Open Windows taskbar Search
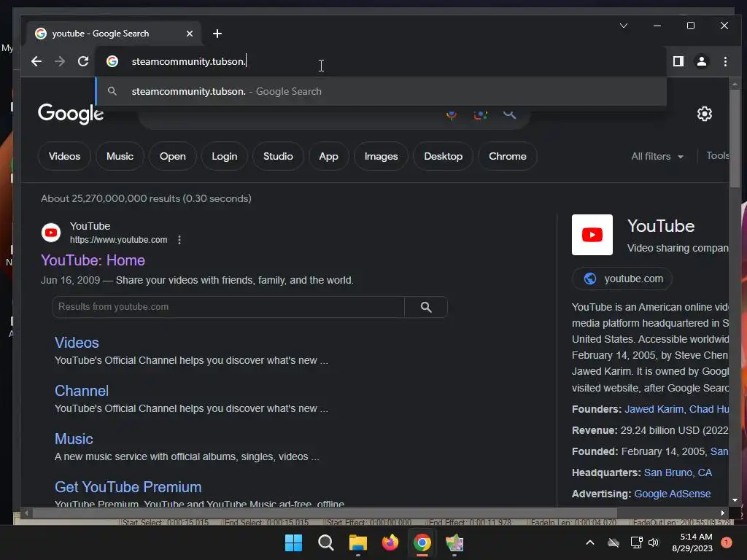 point(326,542)
